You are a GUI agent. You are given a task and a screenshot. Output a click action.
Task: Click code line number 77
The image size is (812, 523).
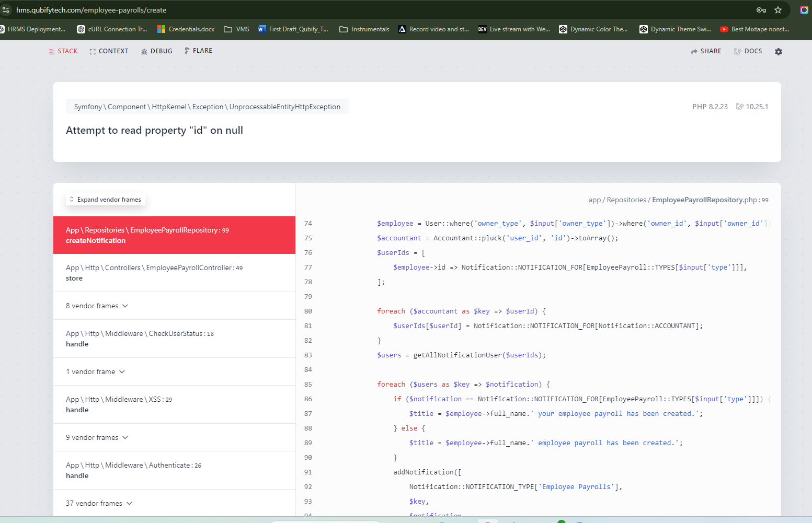coord(308,267)
